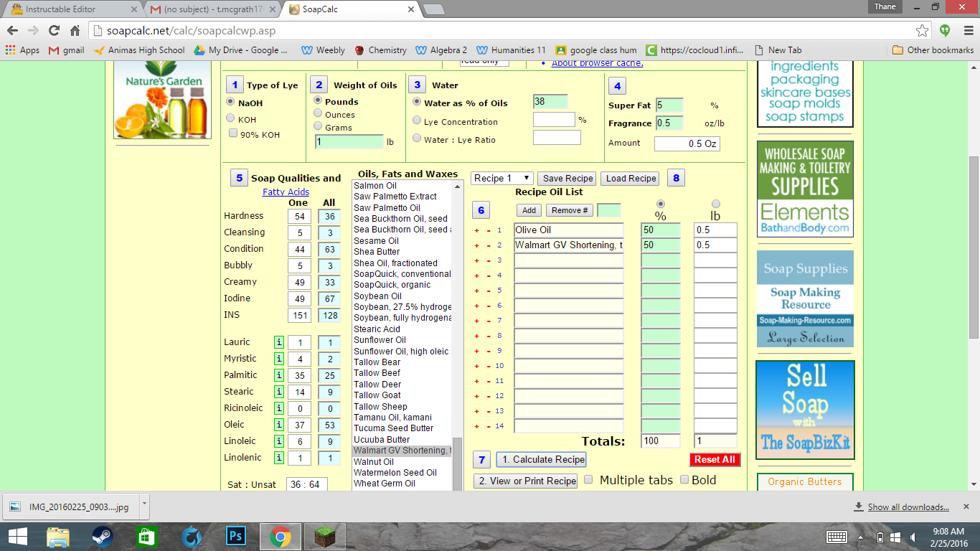Click step number 8 box near Load Recipe
Image resolution: width=980 pixels, height=551 pixels.
[x=676, y=177]
